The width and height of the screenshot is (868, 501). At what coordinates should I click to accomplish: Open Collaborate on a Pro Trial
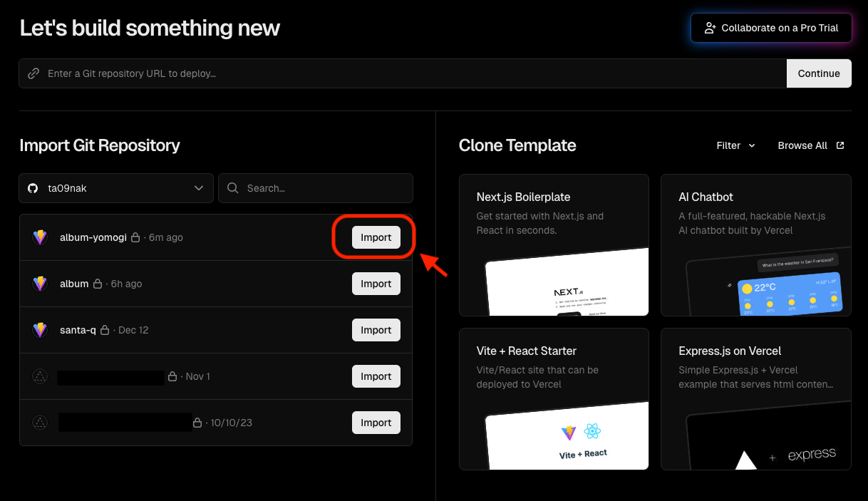[771, 28]
